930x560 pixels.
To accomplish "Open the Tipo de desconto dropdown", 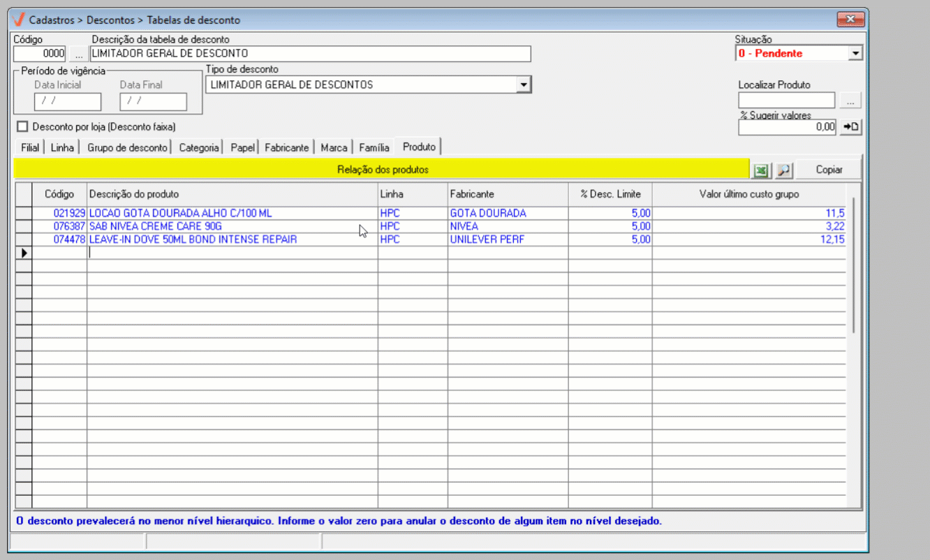I will 522,85.
